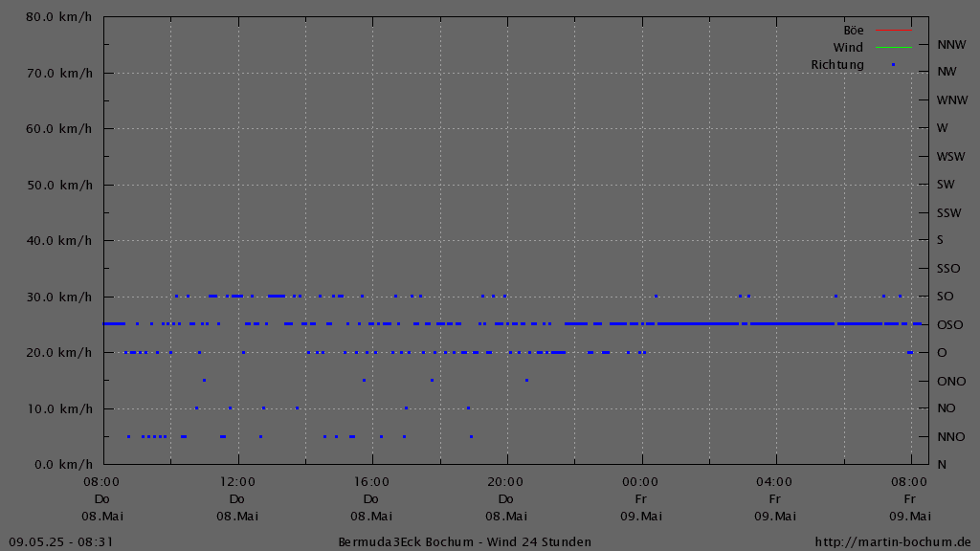The width and height of the screenshot is (980, 551).
Task: Click the 'NNO' direction label
Action: pos(950,436)
